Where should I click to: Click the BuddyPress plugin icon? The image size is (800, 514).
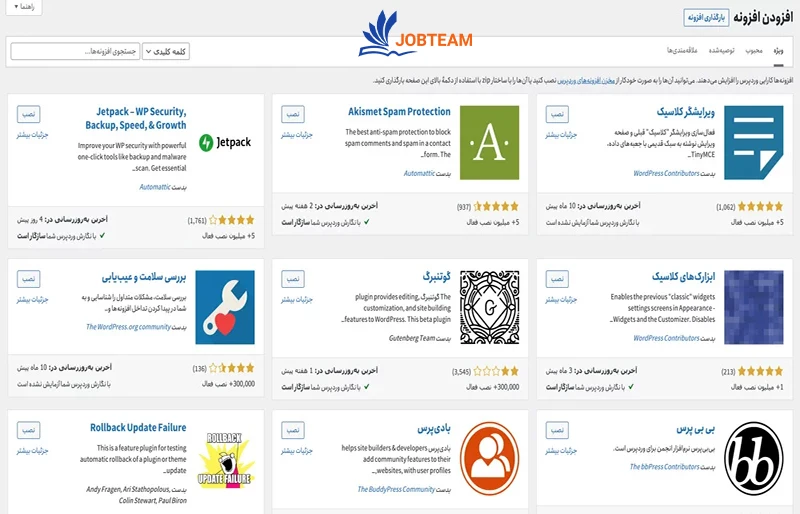click(x=489, y=458)
